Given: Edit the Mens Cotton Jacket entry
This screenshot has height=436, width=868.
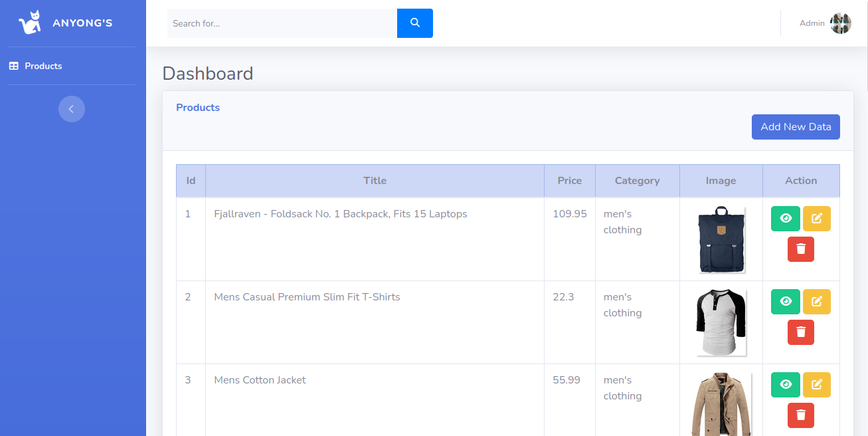Looking at the screenshot, I should (816, 385).
